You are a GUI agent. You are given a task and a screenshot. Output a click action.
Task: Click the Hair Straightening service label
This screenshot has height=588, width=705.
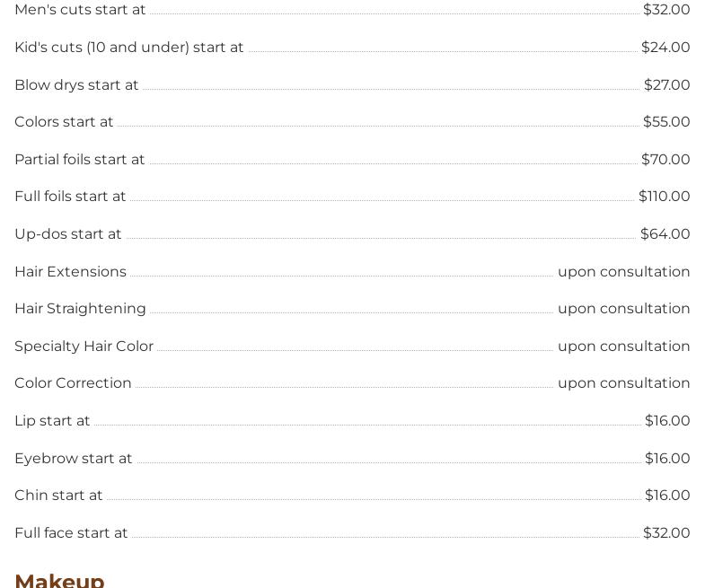click(80, 309)
